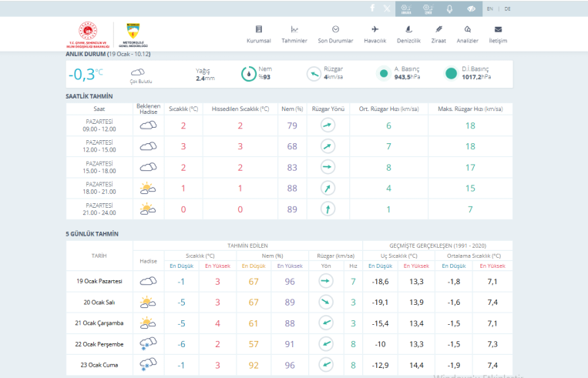588x378 pixels.
Task: Go to the İletişim contact page
Action: click(498, 34)
